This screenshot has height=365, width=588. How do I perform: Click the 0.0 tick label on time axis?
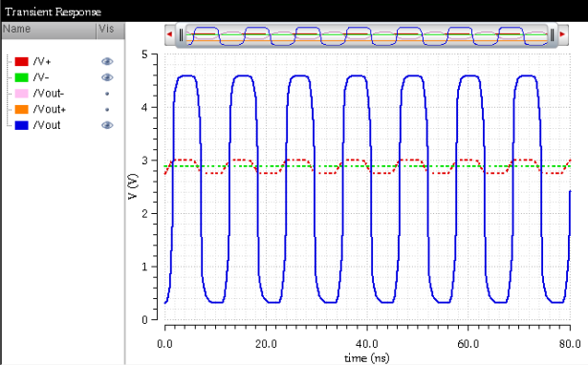[x=165, y=344]
